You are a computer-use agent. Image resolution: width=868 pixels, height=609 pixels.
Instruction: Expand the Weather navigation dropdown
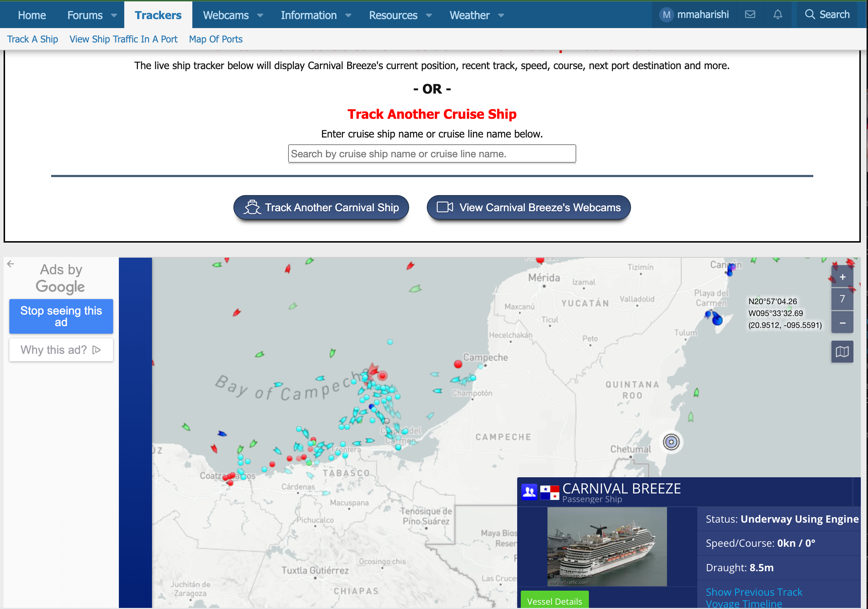(x=501, y=14)
